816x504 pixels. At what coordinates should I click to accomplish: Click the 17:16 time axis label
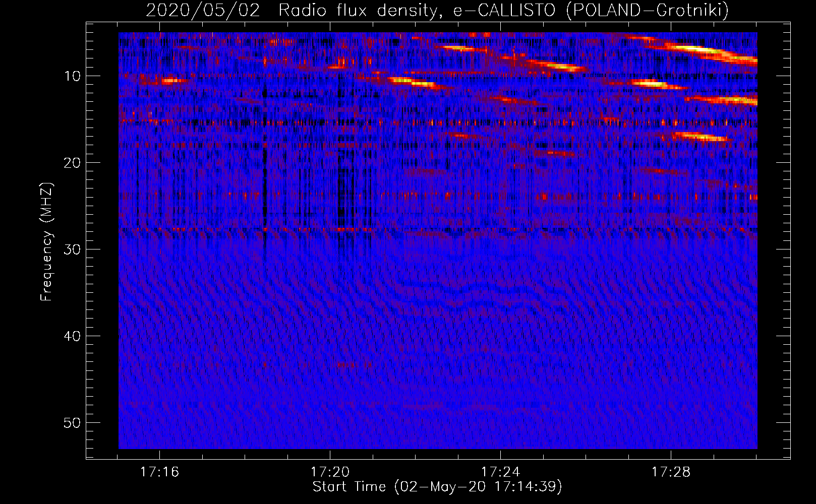pyautogui.click(x=159, y=472)
